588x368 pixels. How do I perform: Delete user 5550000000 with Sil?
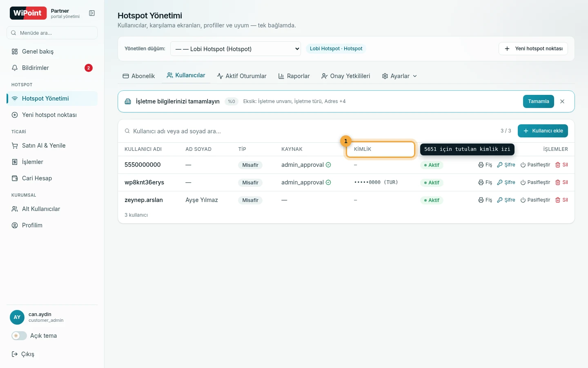click(561, 165)
